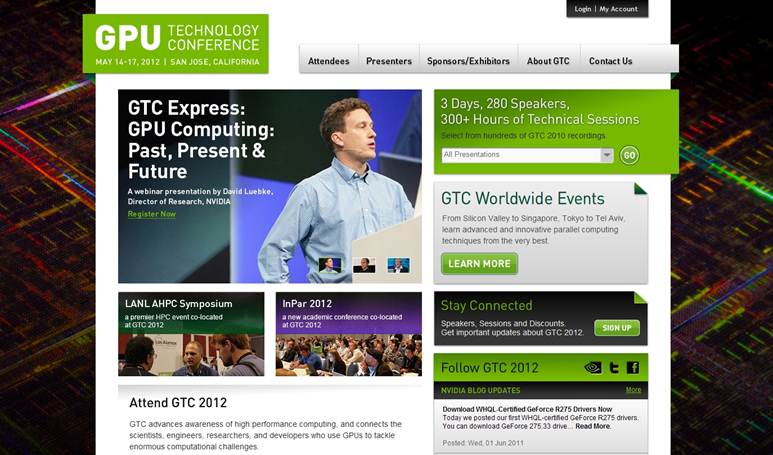This screenshot has height=455, width=773.
Task: Click the More link in NVIDIA Blog Updates
Action: tap(633, 390)
